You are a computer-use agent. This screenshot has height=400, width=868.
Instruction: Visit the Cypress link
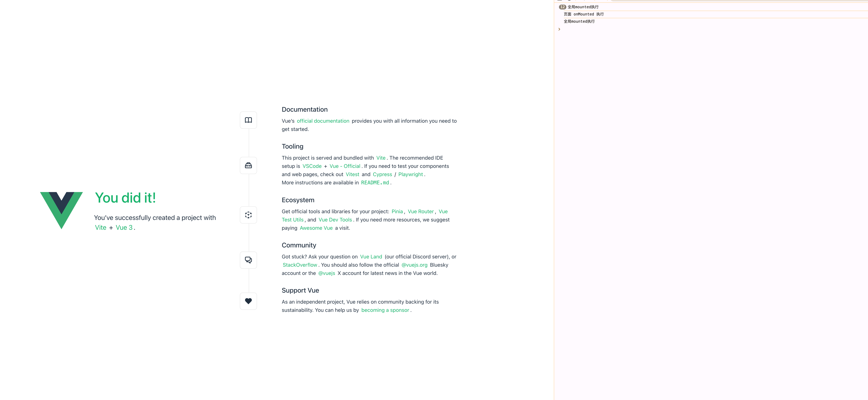(x=382, y=174)
